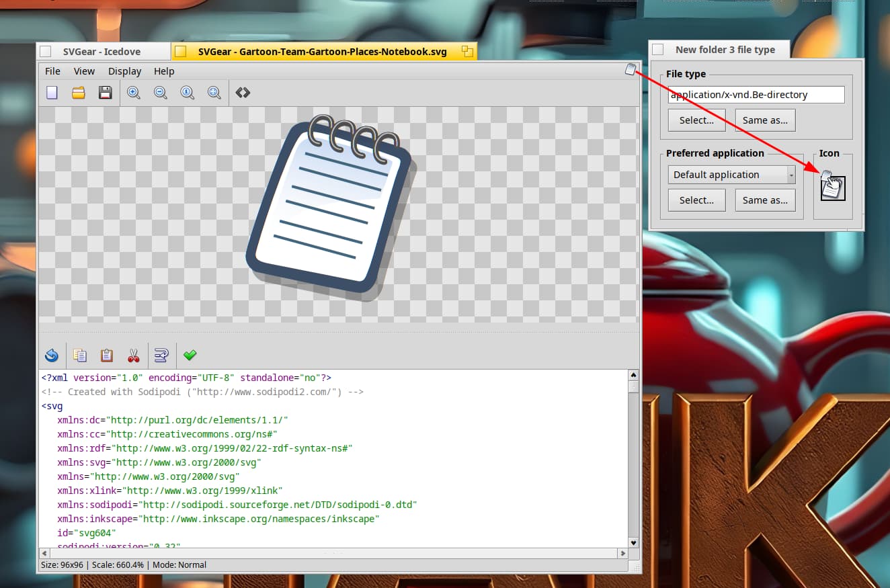Toggle the source code view angle-brackets button
The height and width of the screenshot is (588, 890).
click(x=243, y=93)
